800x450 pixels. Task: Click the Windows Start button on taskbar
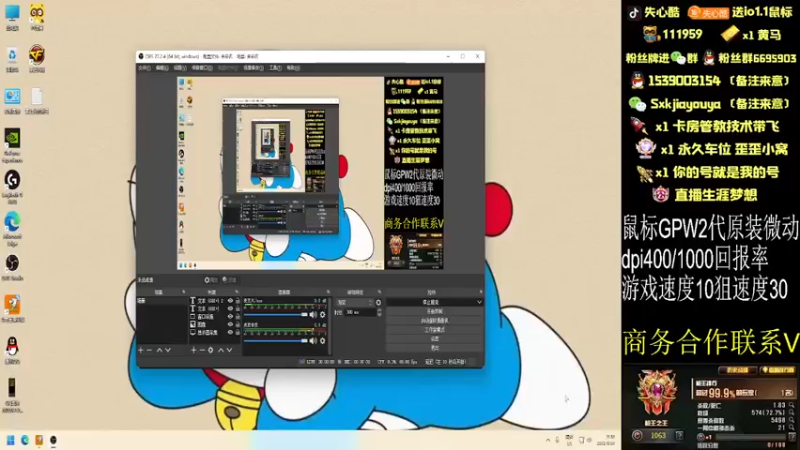(10, 440)
